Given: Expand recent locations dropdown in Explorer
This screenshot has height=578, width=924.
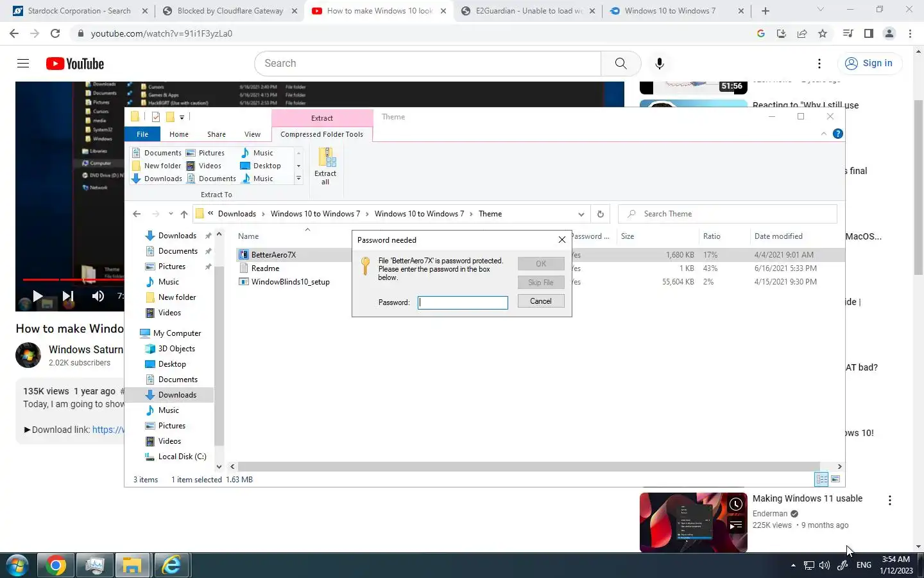Looking at the screenshot, I should (171, 214).
